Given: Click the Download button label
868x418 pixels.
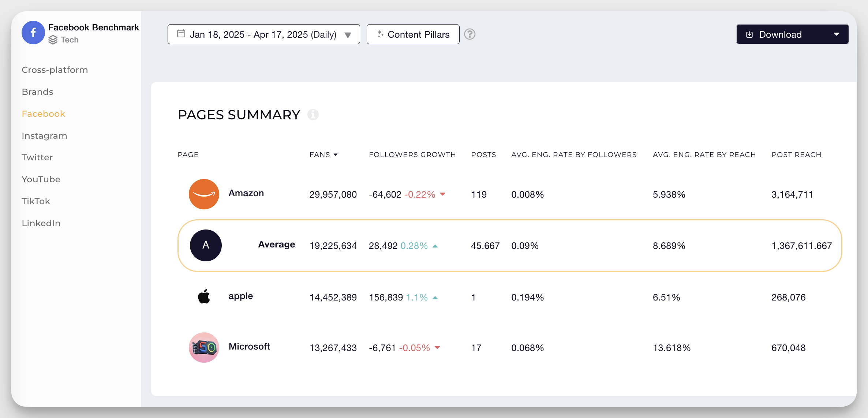Looking at the screenshot, I should coord(780,34).
